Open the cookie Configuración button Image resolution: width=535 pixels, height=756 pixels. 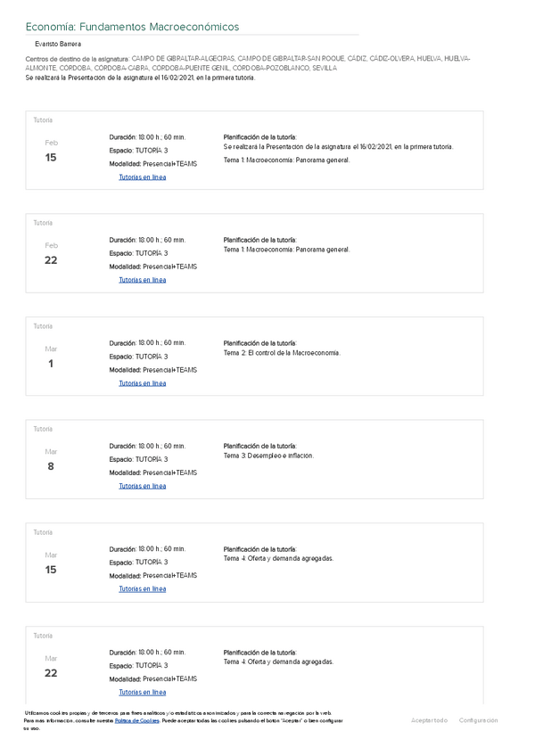point(478,720)
